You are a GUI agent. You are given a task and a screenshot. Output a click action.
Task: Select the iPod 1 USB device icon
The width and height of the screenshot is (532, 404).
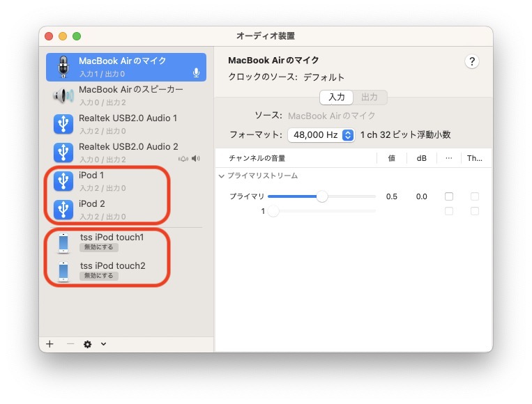point(63,181)
